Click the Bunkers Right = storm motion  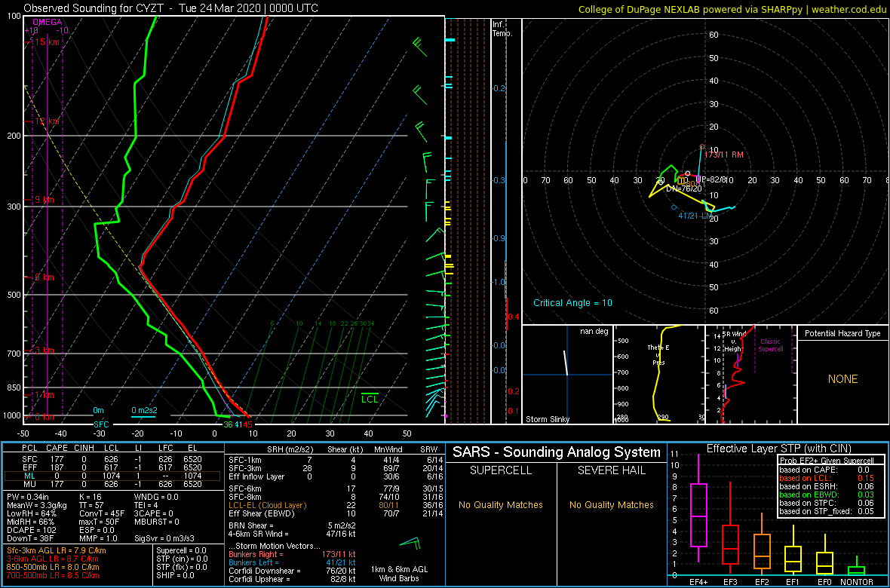click(291, 554)
